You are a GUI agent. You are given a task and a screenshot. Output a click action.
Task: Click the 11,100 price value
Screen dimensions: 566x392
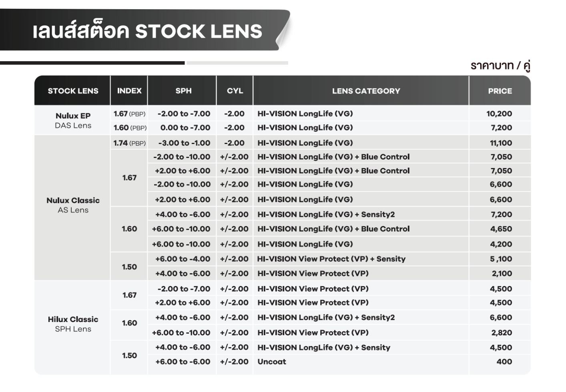coord(501,143)
